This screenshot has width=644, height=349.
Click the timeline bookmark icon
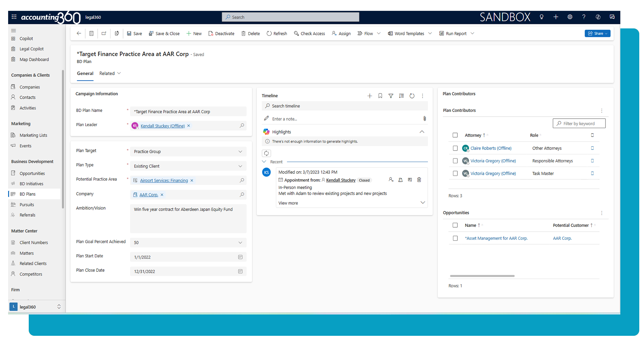pos(380,96)
